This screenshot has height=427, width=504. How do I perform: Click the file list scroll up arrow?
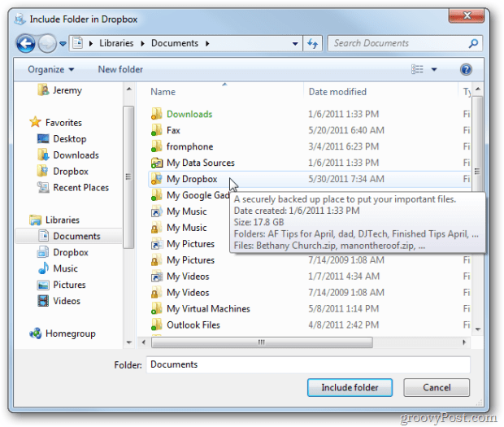click(x=478, y=89)
